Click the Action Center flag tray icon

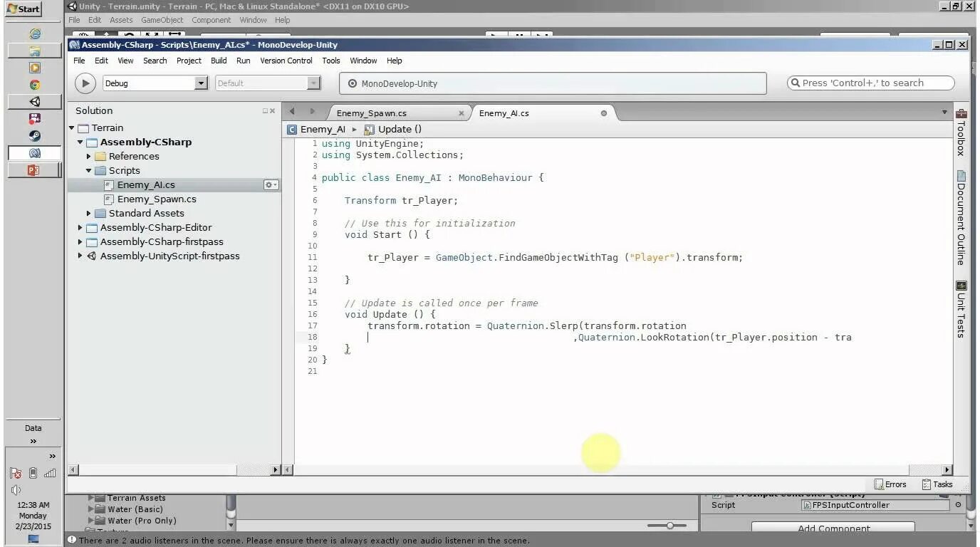(16, 473)
